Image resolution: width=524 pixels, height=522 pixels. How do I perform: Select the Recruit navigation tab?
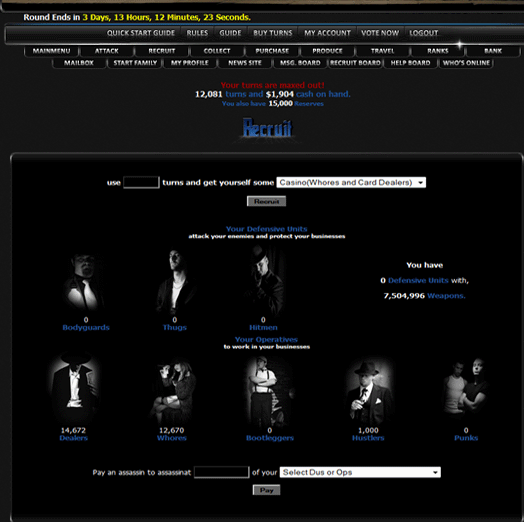[162, 51]
